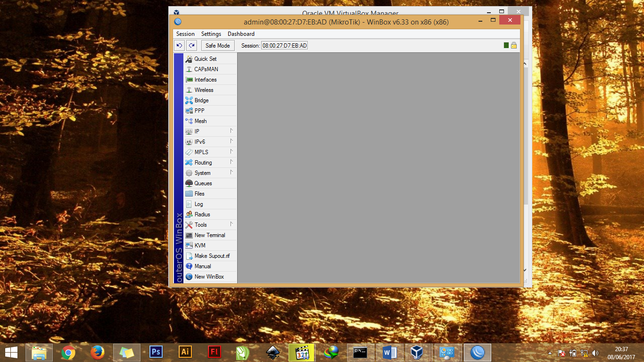
Task: Open Google Chrome from the taskbar
Action: (x=68, y=352)
